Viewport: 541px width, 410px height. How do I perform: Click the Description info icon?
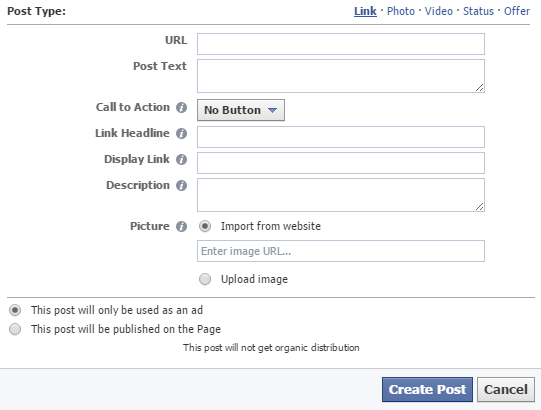[181, 185]
